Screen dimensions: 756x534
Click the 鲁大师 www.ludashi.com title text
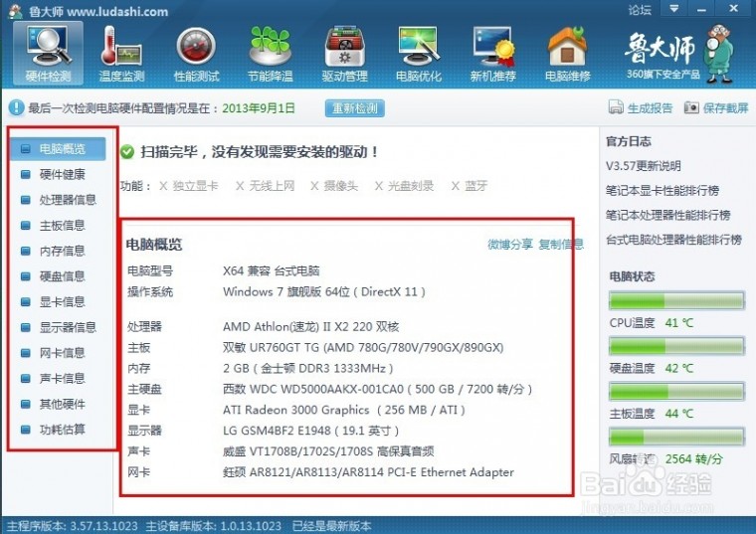98,11
